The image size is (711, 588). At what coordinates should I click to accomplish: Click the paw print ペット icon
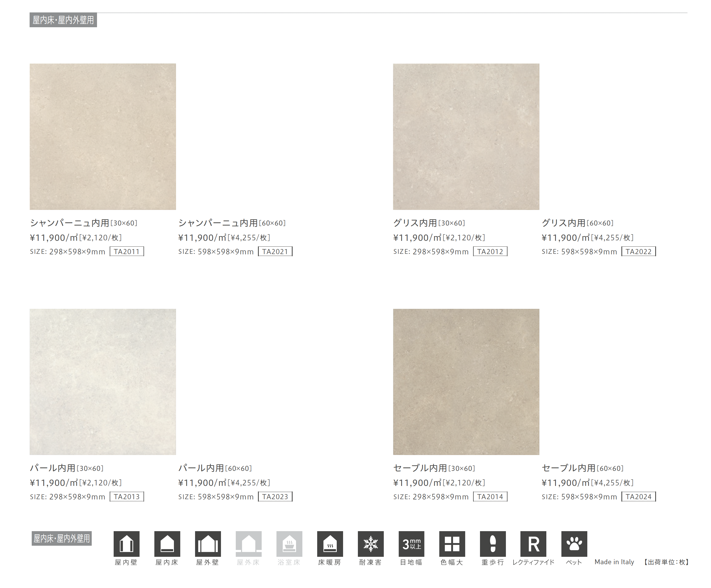coord(574,544)
